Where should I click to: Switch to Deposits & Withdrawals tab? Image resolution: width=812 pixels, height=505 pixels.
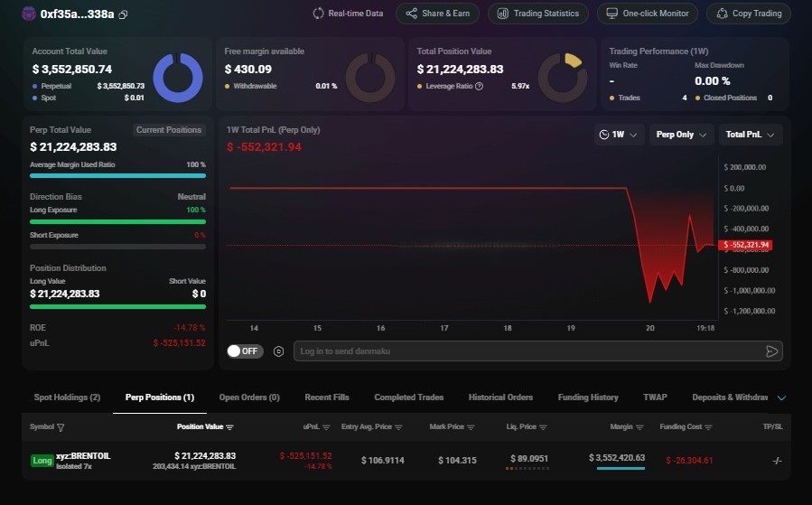(730, 397)
